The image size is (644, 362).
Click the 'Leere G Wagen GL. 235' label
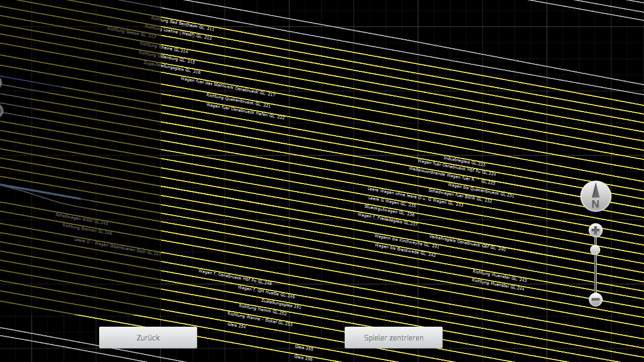[392, 202]
